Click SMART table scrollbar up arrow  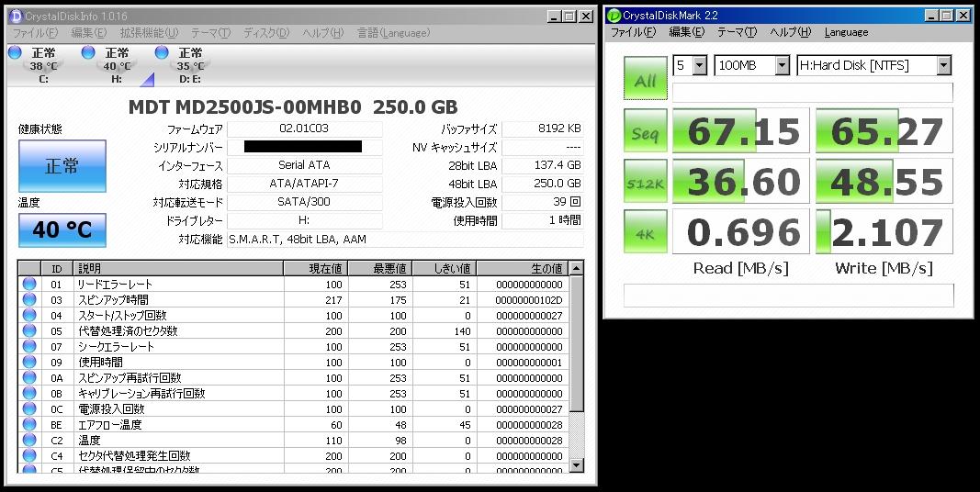pyautogui.click(x=577, y=268)
